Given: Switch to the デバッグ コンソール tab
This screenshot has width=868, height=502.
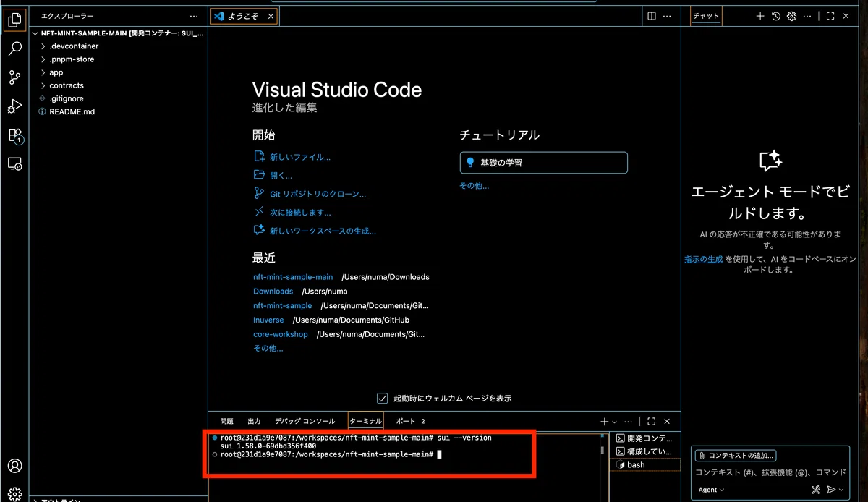Looking at the screenshot, I should (x=305, y=421).
